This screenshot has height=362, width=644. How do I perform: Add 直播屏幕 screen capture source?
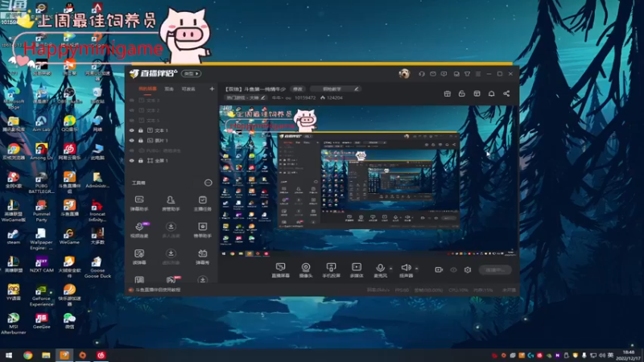[x=280, y=270]
